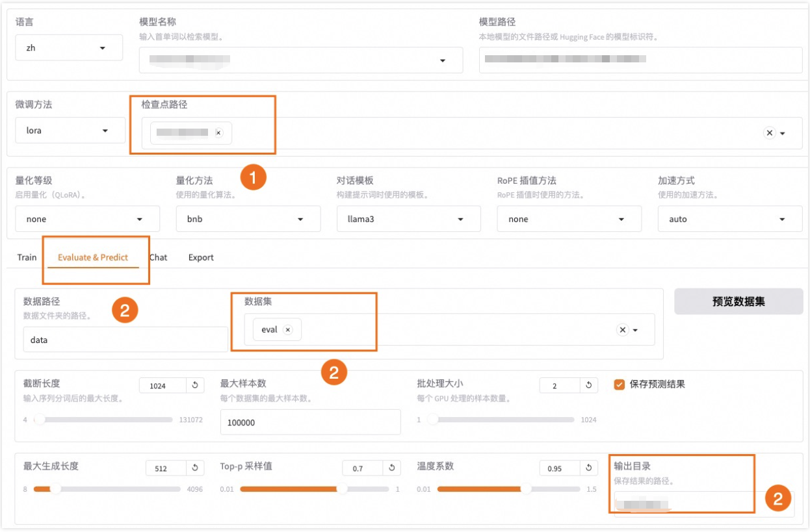Click the data path field containing data
The image size is (810, 532).
(125, 340)
